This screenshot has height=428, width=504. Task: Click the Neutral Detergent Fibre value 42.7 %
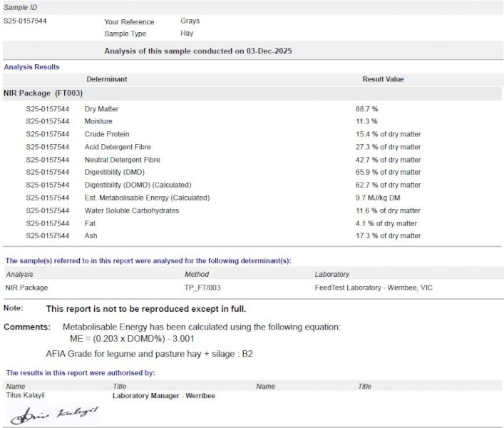click(x=388, y=160)
